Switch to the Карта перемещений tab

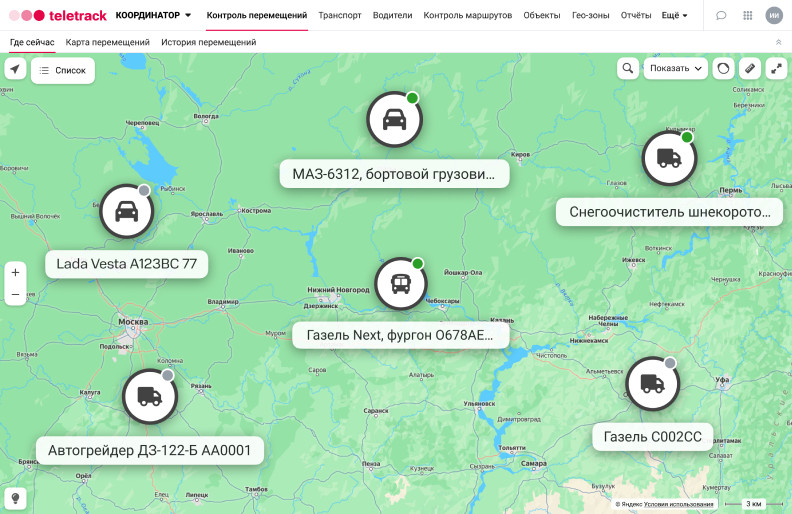click(x=108, y=42)
